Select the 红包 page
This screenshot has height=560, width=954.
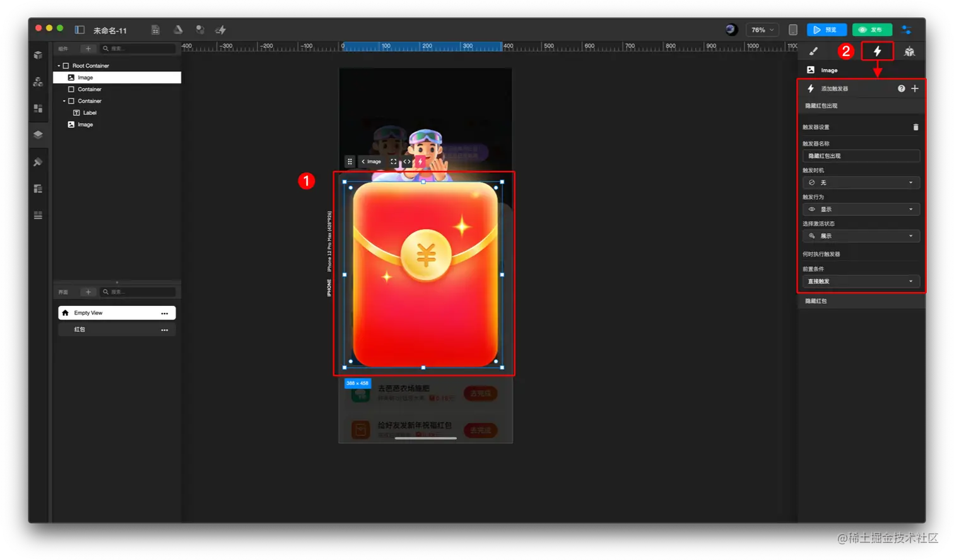(x=117, y=330)
